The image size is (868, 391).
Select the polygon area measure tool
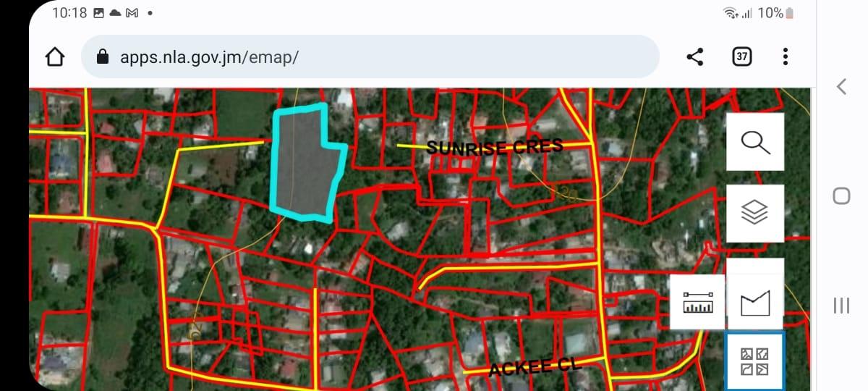pyautogui.click(x=755, y=303)
